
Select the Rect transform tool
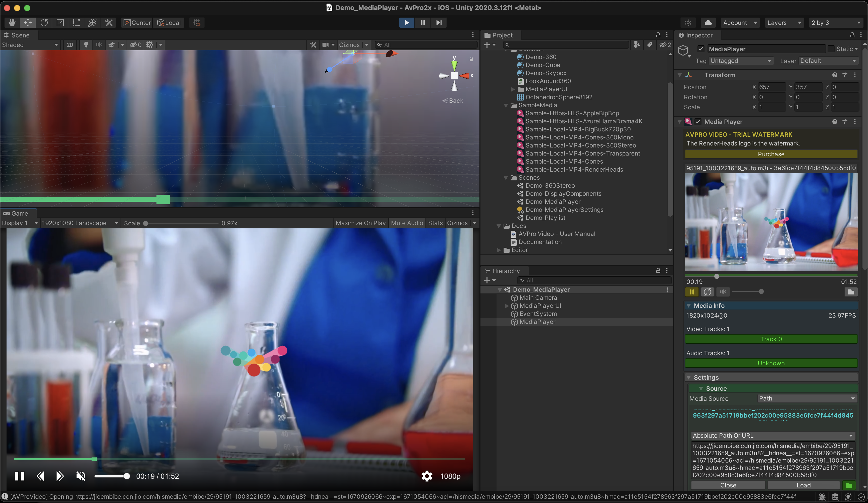[76, 23]
